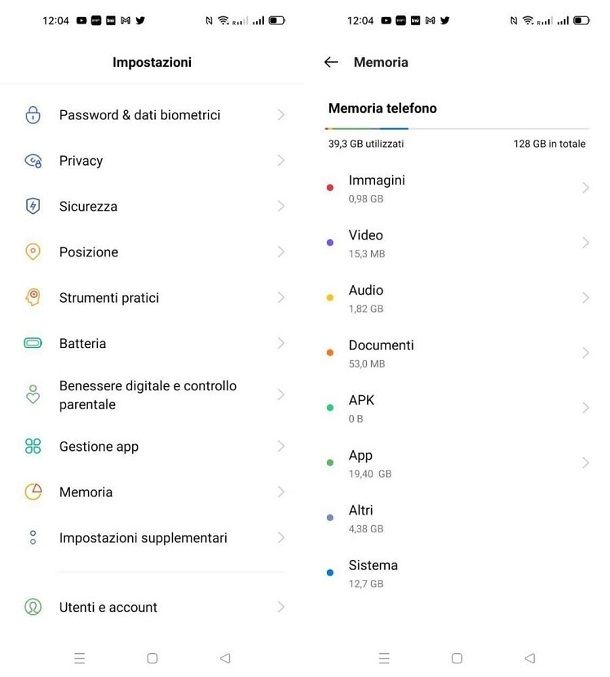
Task: Tap the Privacy eye icon
Action: (33, 161)
